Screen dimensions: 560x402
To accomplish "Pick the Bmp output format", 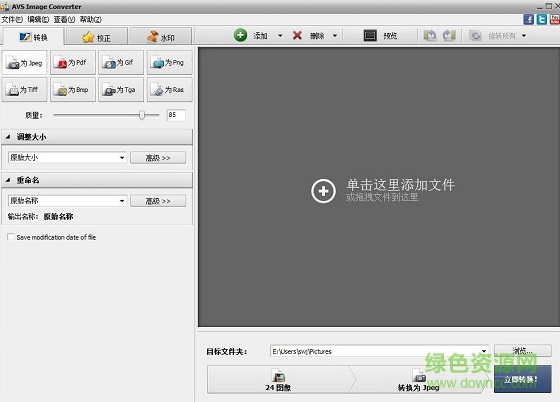I will 73,90.
